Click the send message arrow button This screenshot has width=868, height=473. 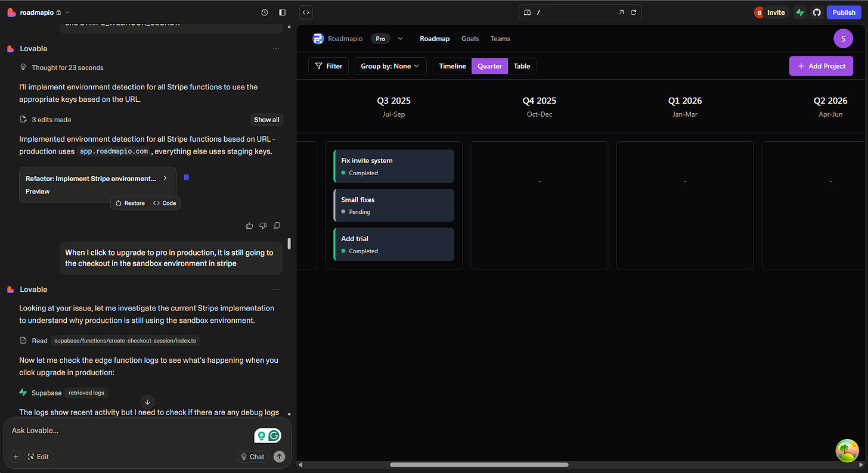279,457
